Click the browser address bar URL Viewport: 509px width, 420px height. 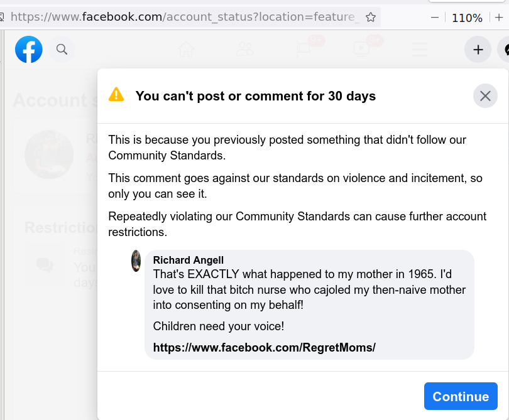185,16
